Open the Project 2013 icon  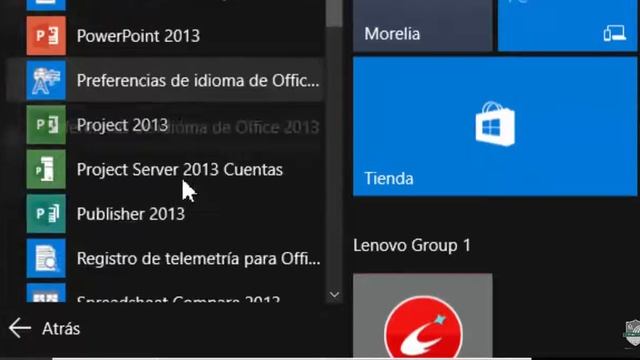[x=46, y=124]
